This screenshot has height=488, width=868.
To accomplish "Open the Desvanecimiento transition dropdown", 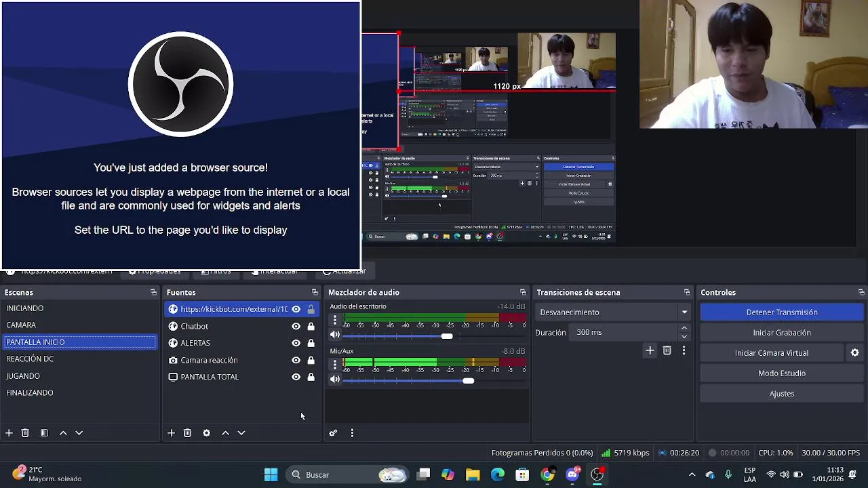I will [614, 312].
